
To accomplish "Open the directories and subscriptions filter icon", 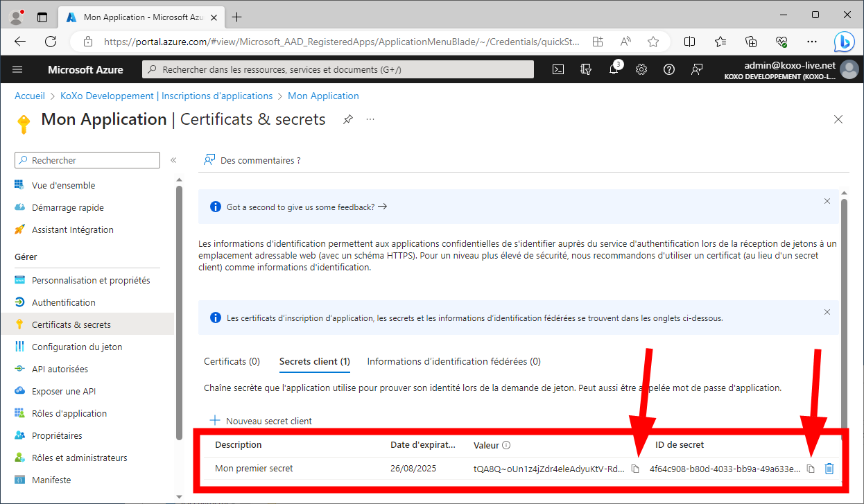I will pos(586,69).
